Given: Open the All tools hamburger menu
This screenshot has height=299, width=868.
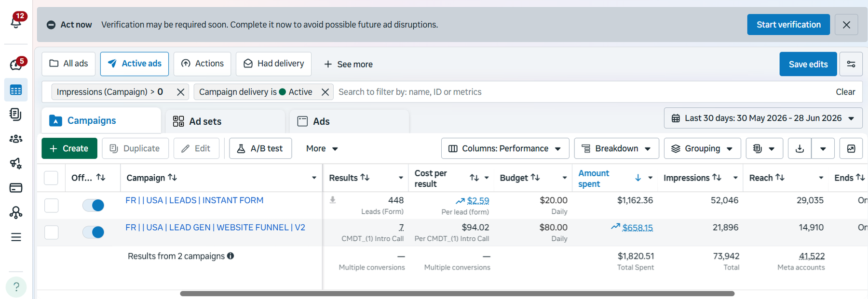Looking at the screenshot, I should [x=16, y=237].
